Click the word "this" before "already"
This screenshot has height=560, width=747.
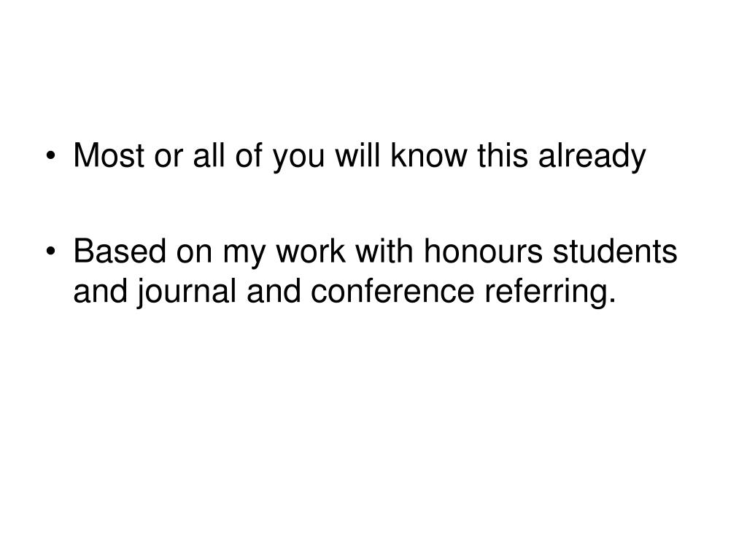503,155
